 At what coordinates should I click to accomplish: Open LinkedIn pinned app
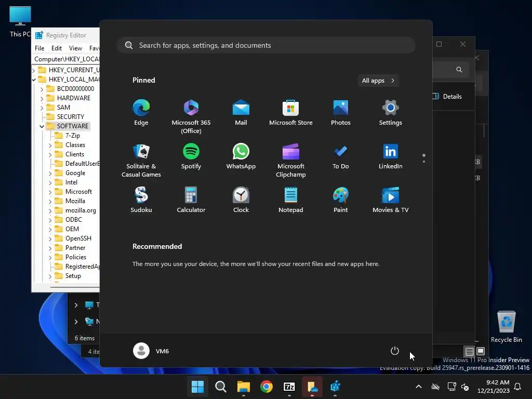391,156
